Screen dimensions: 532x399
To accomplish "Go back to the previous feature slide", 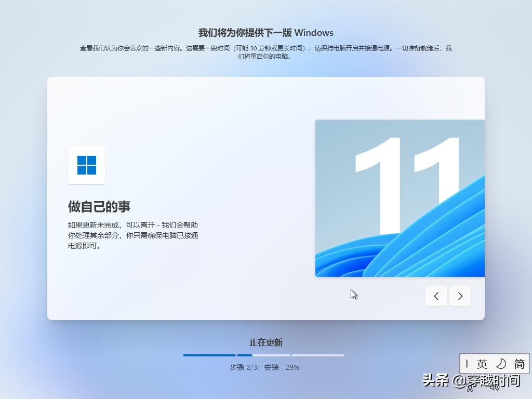I will pos(436,296).
